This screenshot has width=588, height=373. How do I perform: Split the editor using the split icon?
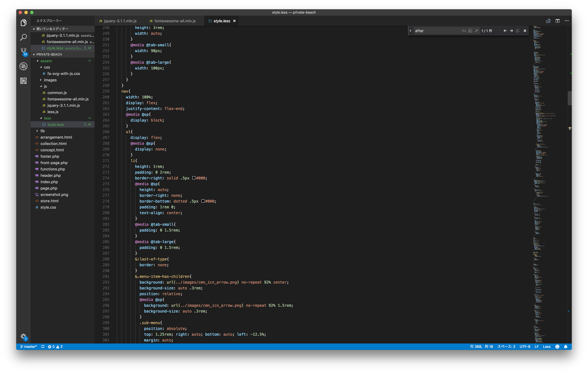point(558,21)
